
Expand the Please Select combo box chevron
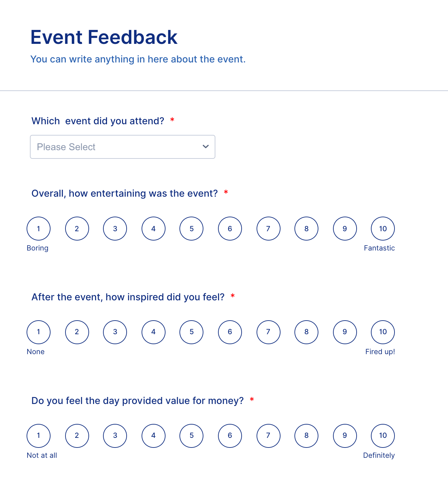pos(205,147)
